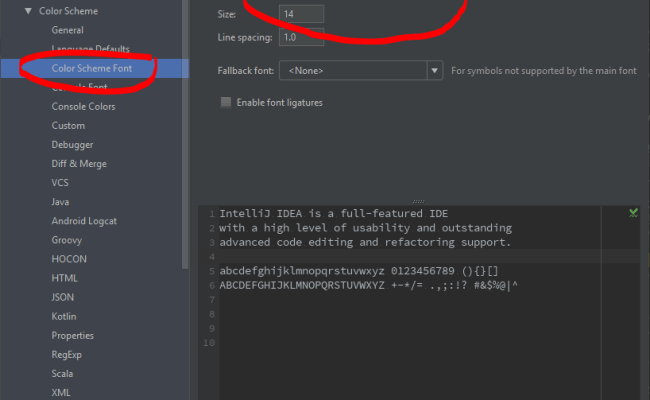Viewport: 650px width, 400px height.
Task: Open Console Colors settings
Action: click(83, 107)
